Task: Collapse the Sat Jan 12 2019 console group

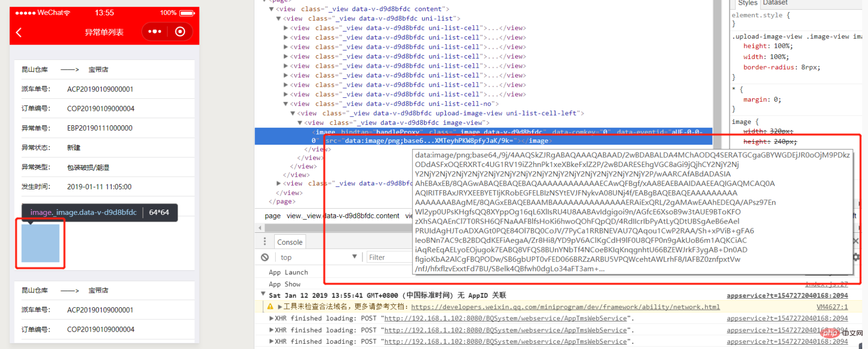Action: click(x=263, y=294)
